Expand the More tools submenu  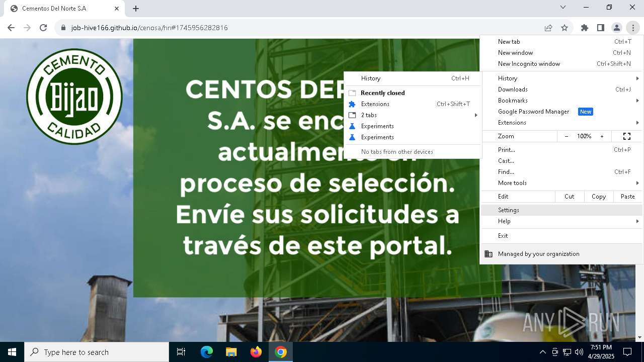click(x=561, y=183)
